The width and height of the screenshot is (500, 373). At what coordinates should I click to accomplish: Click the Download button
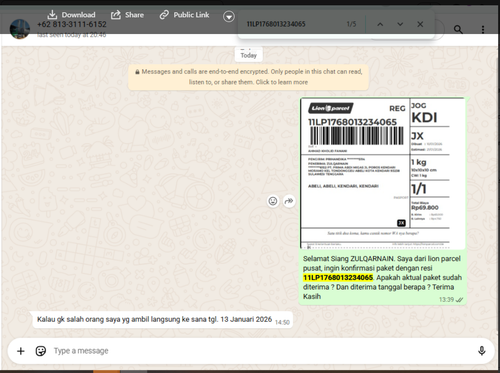coord(71,15)
